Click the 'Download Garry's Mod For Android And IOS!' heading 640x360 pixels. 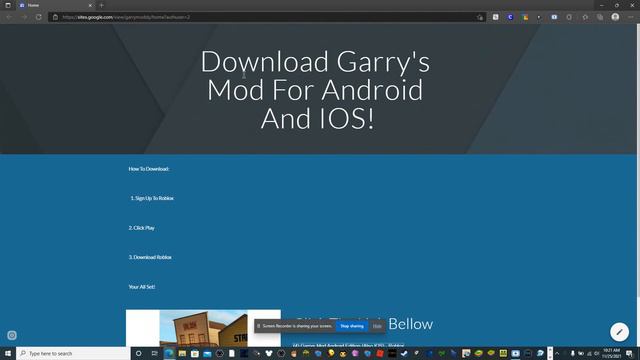tap(316, 89)
